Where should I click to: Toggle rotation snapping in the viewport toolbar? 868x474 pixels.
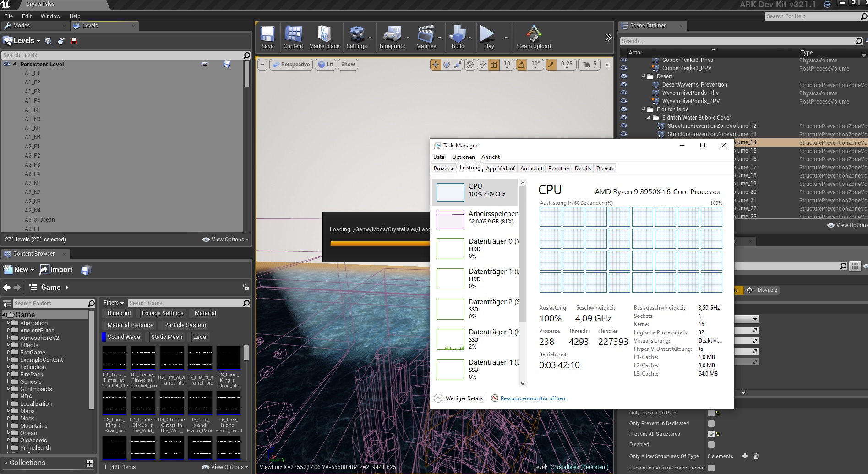click(521, 65)
